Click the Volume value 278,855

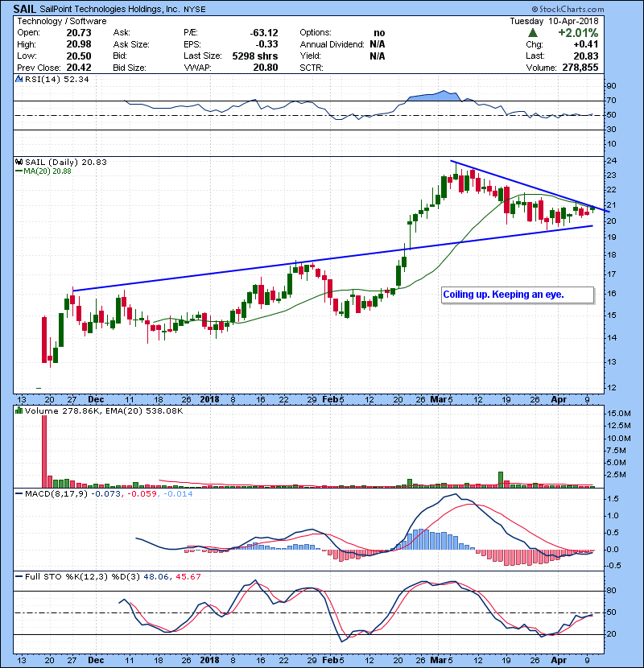click(580, 68)
